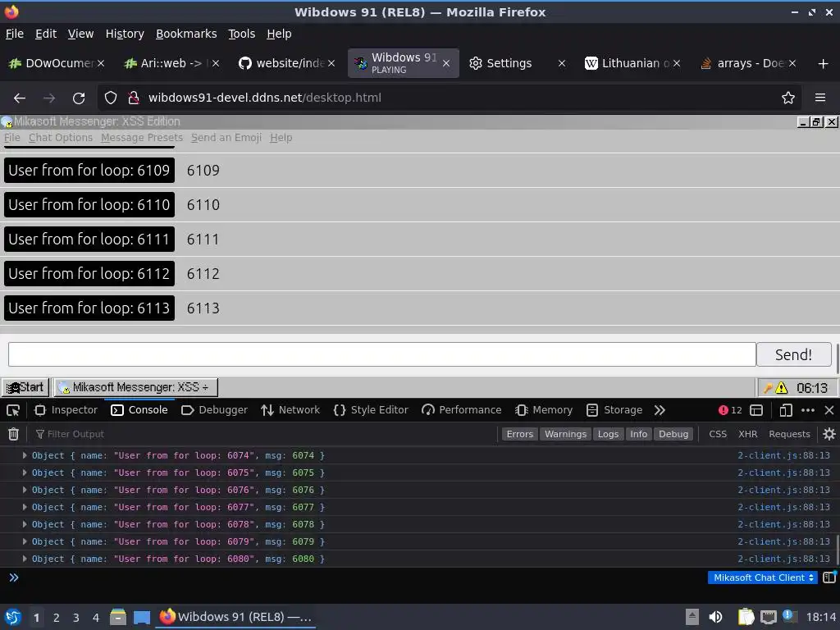
Task: Open a new tab with the plus icon
Action: click(824, 64)
